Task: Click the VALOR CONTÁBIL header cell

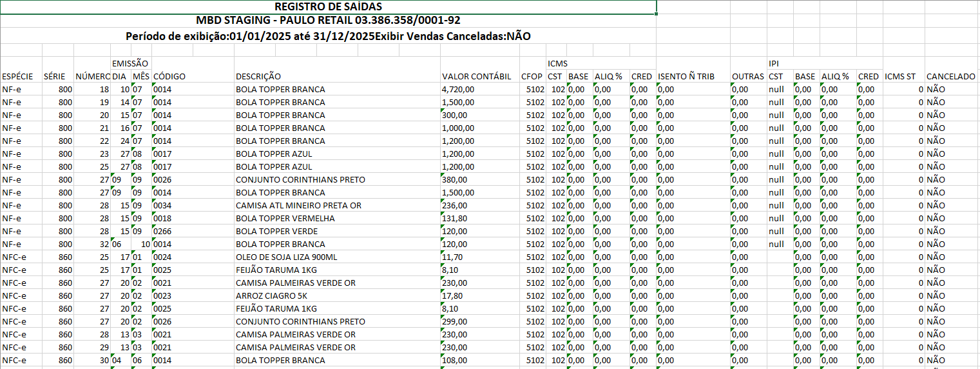Action: (x=476, y=76)
